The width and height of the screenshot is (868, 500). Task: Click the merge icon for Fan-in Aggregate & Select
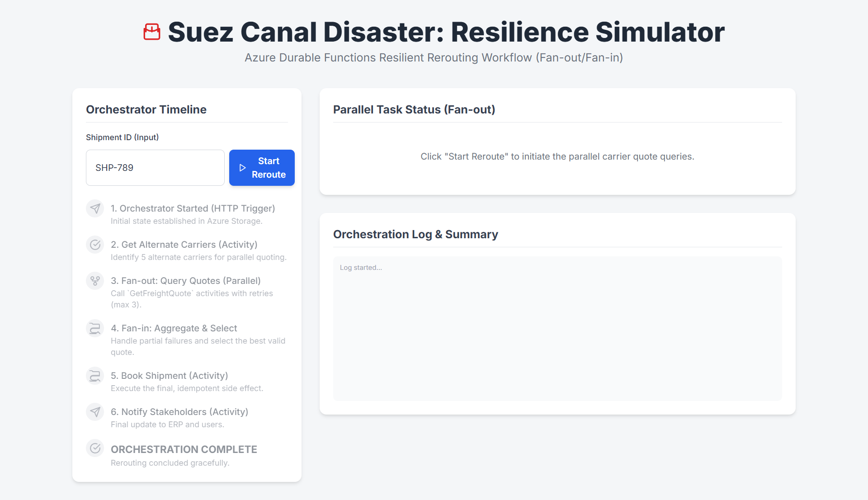(x=95, y=328)
